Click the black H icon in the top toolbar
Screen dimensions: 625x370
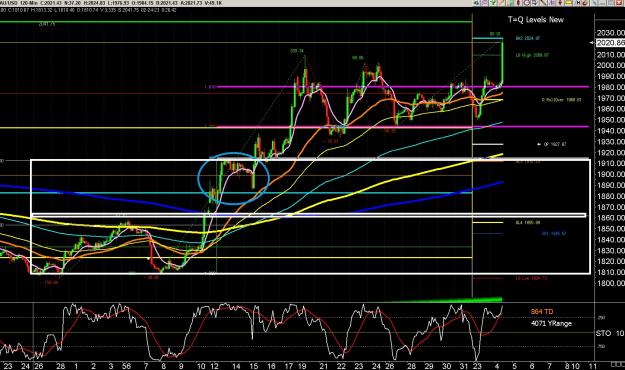[578, 2]
